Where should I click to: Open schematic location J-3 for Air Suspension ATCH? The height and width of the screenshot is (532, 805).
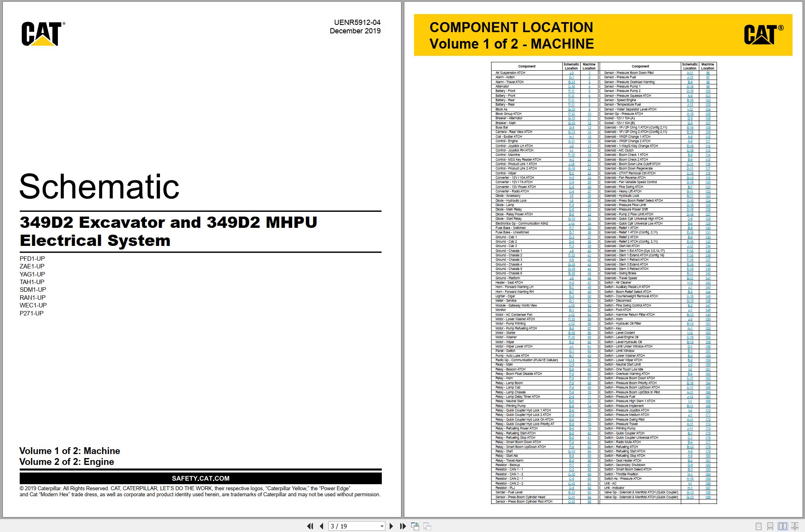(571, 73)
